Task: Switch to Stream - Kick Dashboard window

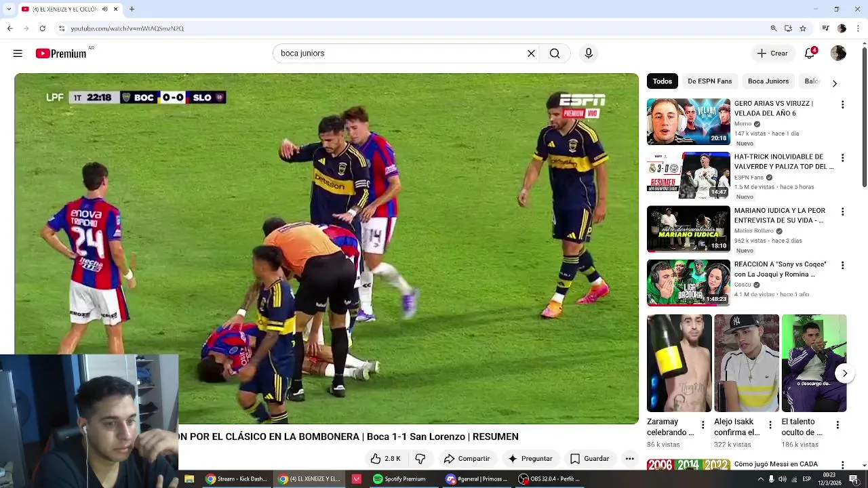Action: [237, 479]
